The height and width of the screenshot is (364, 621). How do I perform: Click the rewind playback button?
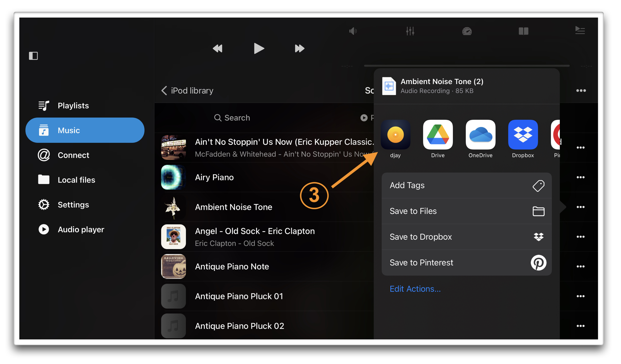218,49
